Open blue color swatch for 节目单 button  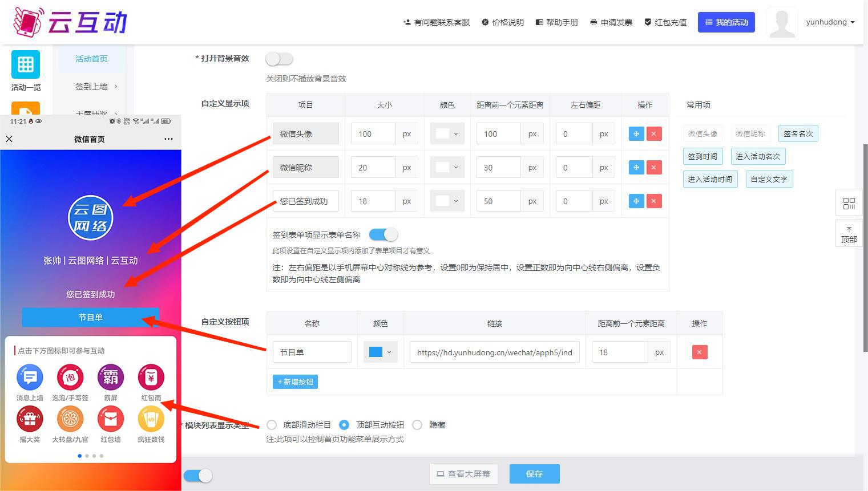[380, 352]
